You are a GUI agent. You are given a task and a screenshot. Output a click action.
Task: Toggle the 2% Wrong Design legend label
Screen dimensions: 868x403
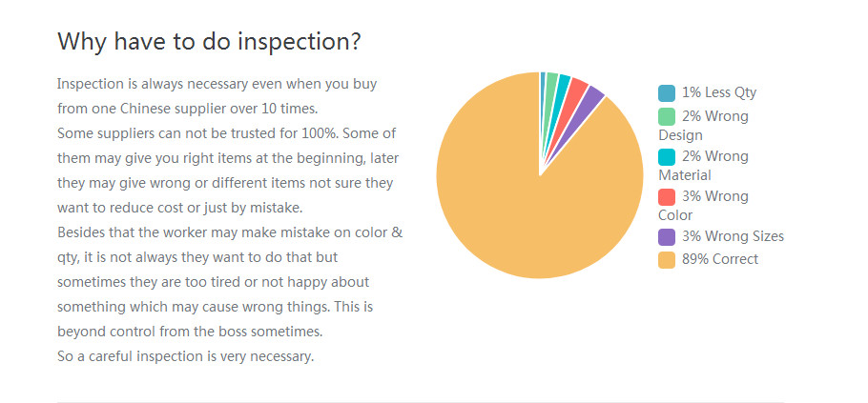pos(704,126)
